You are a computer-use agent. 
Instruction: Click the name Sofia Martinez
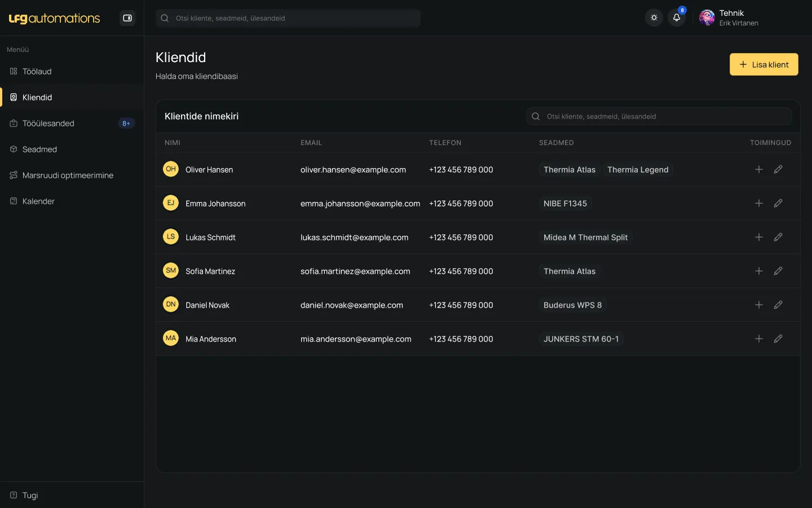210,271
